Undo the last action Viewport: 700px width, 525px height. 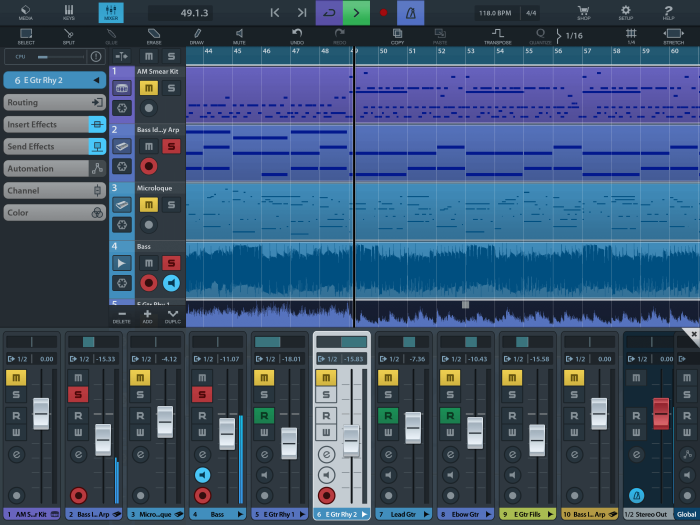[x=297, y=36]
